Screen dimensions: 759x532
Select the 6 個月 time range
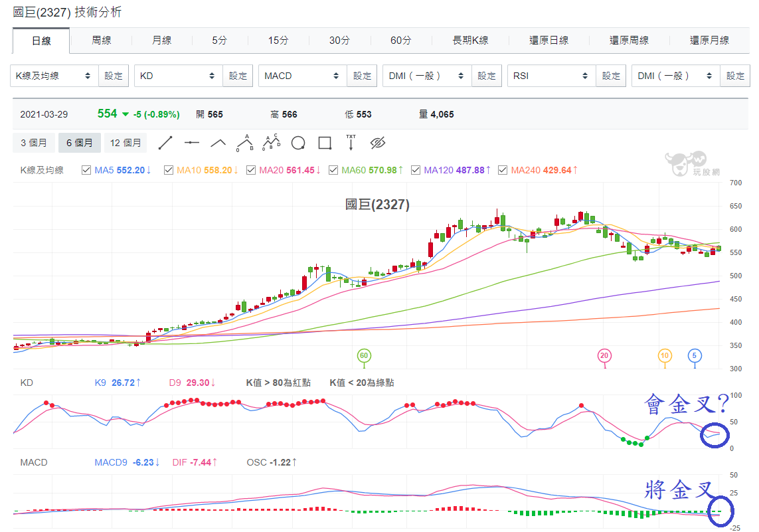tap(80, 143)
